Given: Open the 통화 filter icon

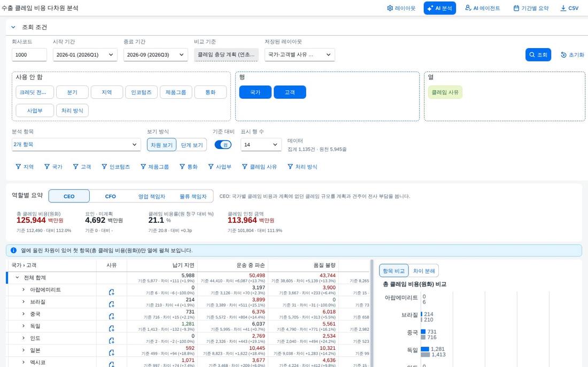Looking at the screenshot, I should click(x=182, y=167).
